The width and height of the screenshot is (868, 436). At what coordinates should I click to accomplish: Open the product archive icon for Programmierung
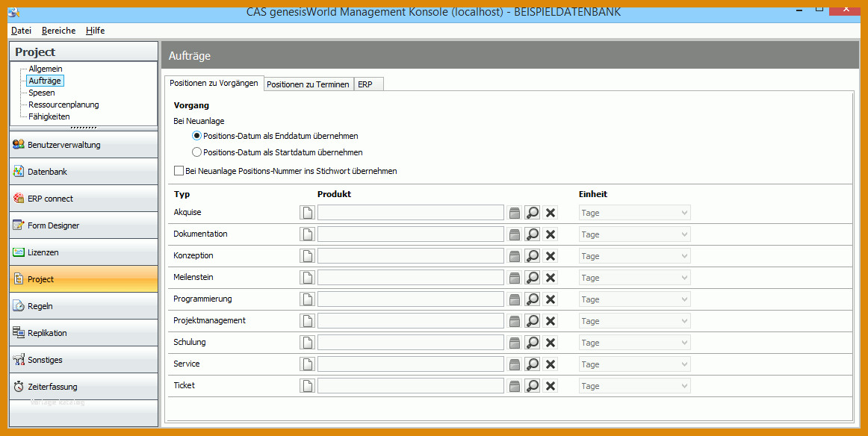coord(515,299)
